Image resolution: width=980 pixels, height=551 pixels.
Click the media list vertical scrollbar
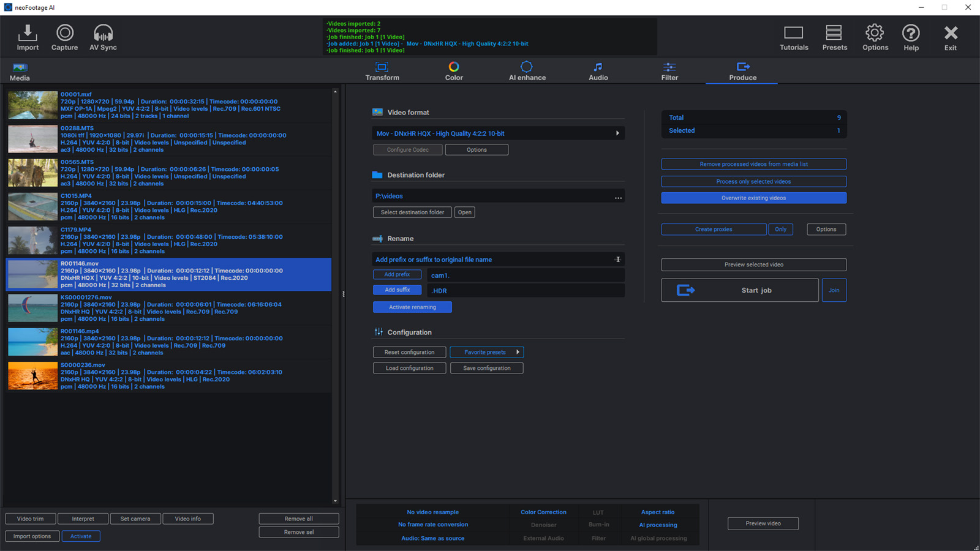click(335, 296)
